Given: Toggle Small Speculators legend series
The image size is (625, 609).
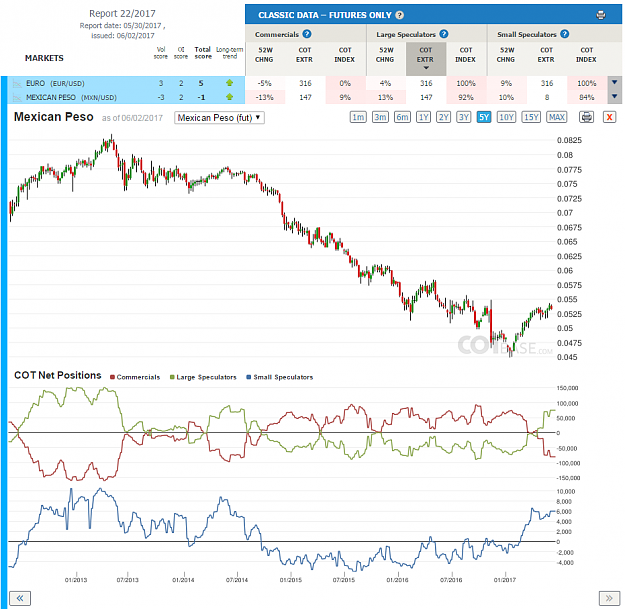Looking at the screenshot, I should coord(280,377).
